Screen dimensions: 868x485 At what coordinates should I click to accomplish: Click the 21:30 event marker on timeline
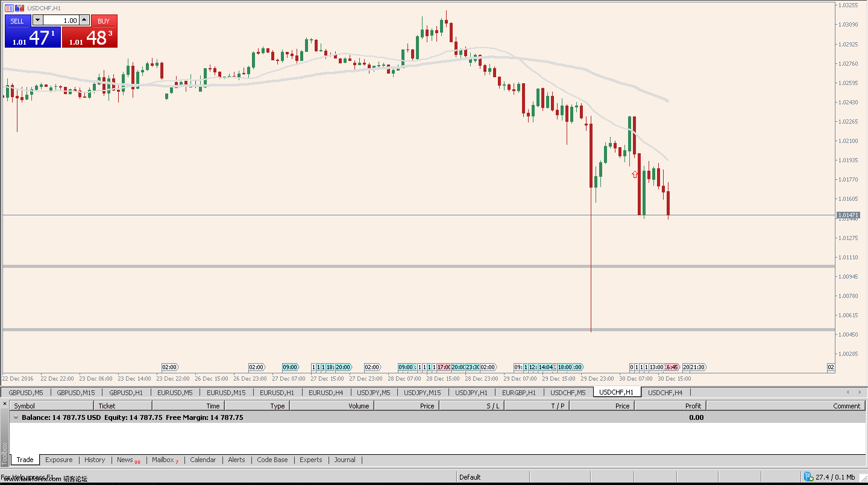point(697,367)
